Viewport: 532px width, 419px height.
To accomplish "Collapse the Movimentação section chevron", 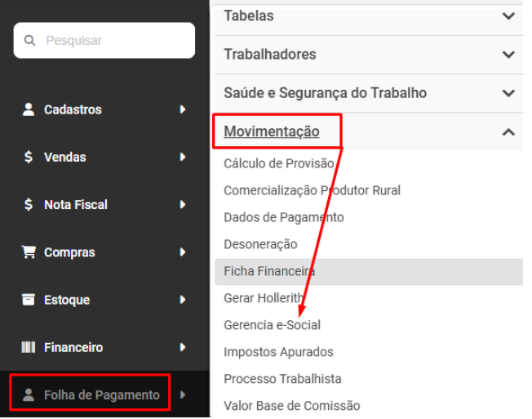I will (508, 131).
